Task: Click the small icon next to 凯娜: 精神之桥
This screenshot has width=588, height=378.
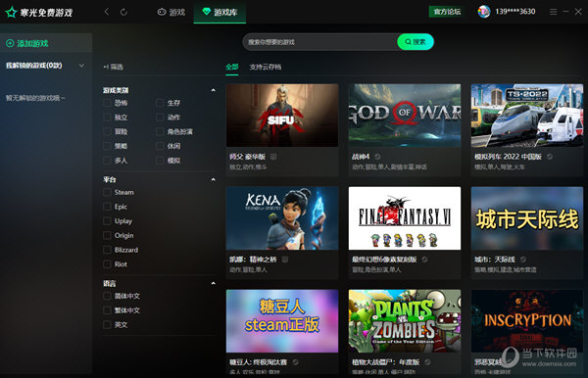Action: point(285,260)
